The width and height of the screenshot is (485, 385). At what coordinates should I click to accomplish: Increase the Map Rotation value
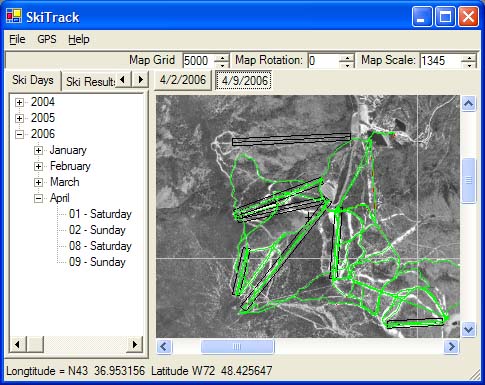pos(347,57)
